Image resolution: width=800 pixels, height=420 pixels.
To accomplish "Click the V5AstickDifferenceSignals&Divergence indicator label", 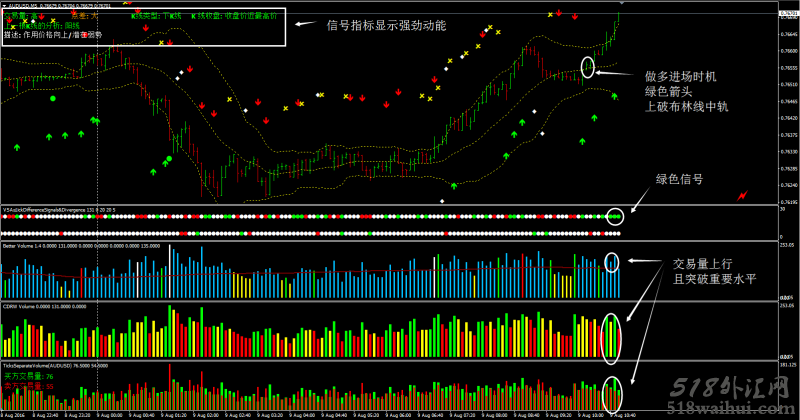I will point(59,210).
